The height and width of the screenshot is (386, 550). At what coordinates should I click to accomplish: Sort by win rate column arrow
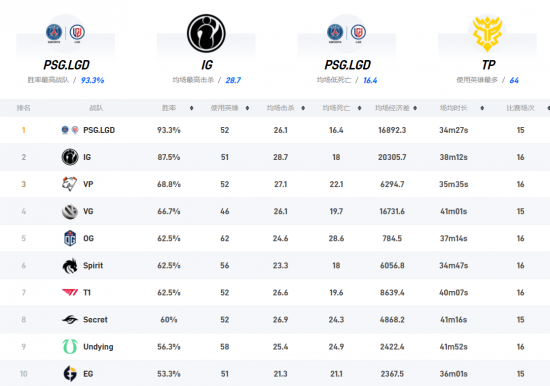click(x=192, y=108)
